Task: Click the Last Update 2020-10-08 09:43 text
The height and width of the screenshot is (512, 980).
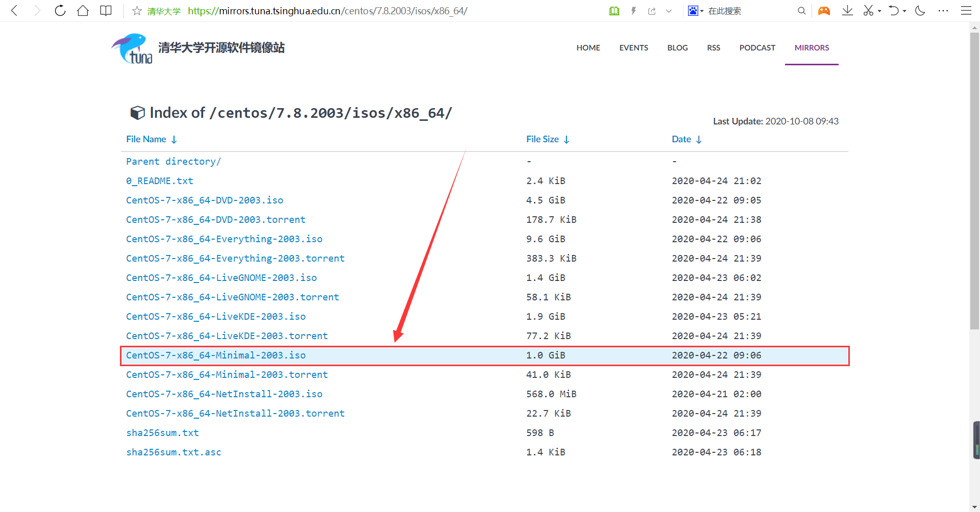Action: (776, 121)
